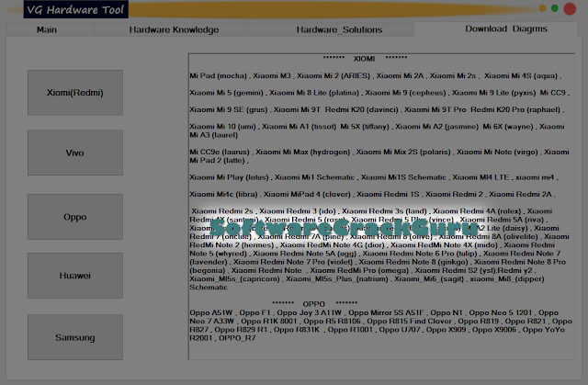Screen dimensions: 588x385
Task: Click the XIOMI section heading
Action: (364, 59)
